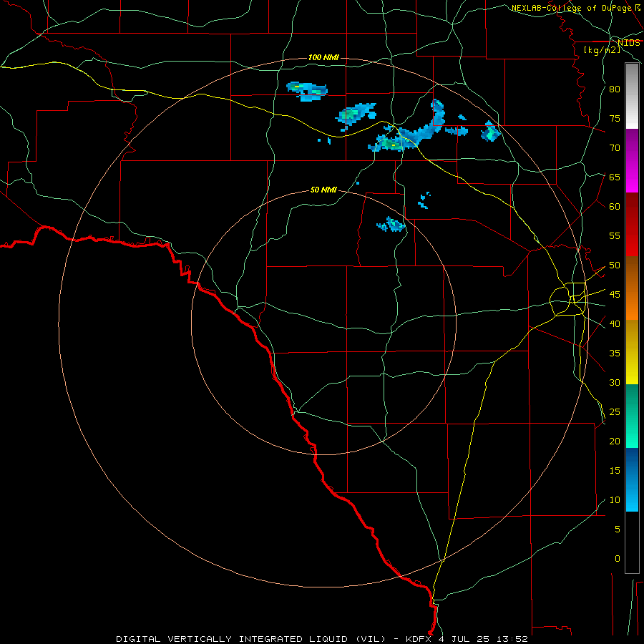Viewport: 644px width, 644px height.
Task: Click the '50 NMI' range ring label
Action: click(x=323, y=190)
